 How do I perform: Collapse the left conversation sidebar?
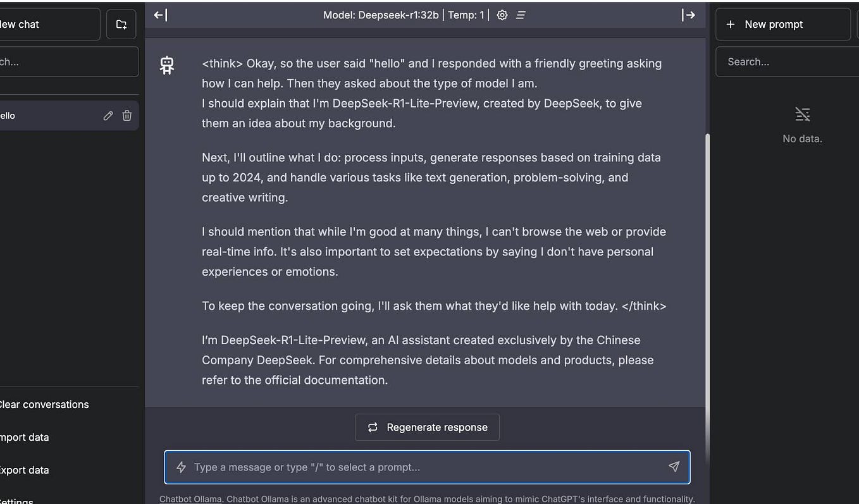click(x=159, y=15)
